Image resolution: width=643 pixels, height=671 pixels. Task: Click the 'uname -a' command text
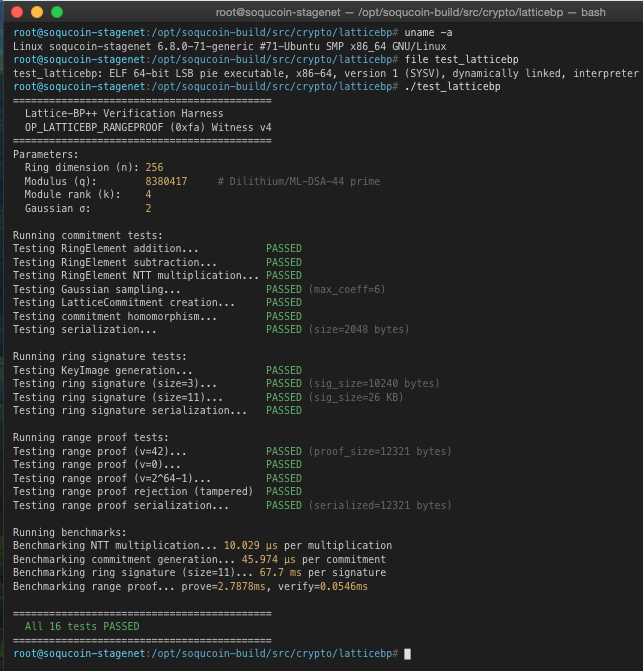[428, 33]
